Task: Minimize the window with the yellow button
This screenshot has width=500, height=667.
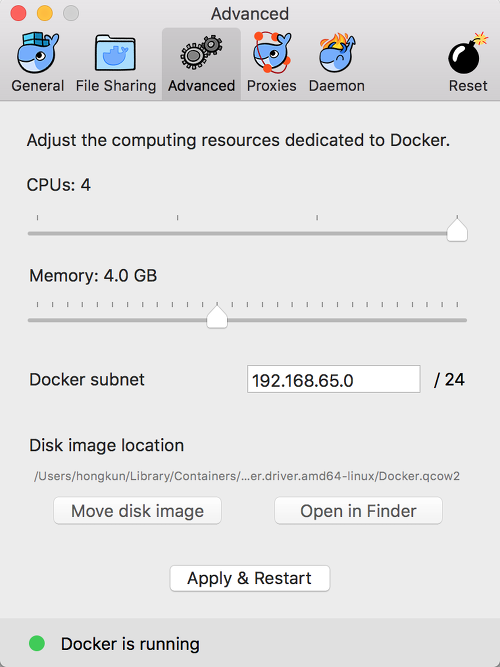Action: click(x=45, y=13)
